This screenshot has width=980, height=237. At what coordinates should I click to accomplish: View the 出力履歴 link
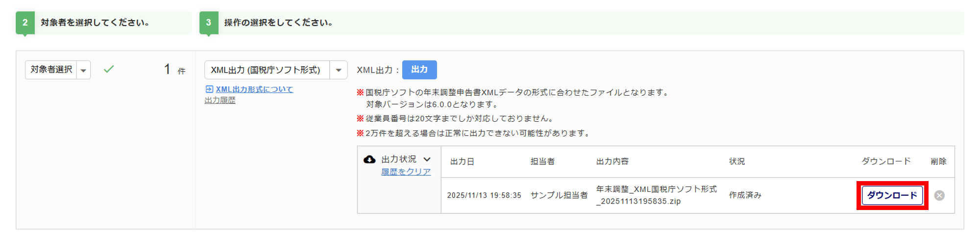click(x=220, y=100)
